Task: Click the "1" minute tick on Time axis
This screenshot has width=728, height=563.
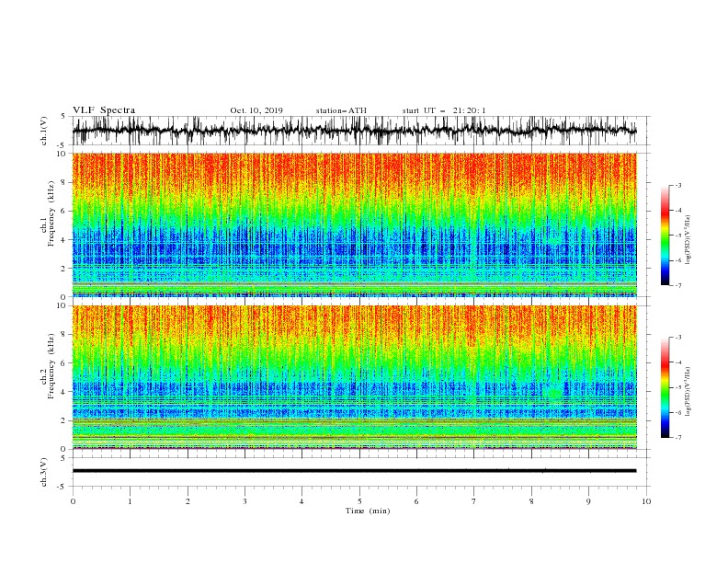Action: 130,501
